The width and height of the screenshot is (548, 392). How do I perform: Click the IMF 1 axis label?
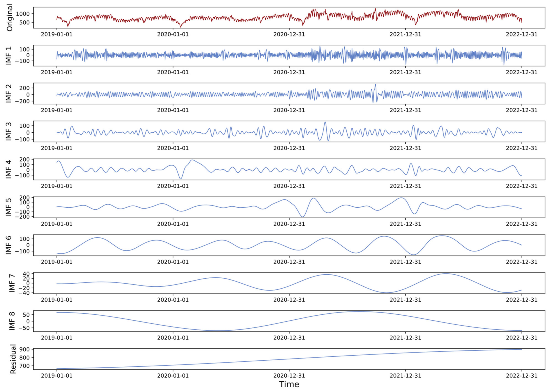[x=9, y=55]
